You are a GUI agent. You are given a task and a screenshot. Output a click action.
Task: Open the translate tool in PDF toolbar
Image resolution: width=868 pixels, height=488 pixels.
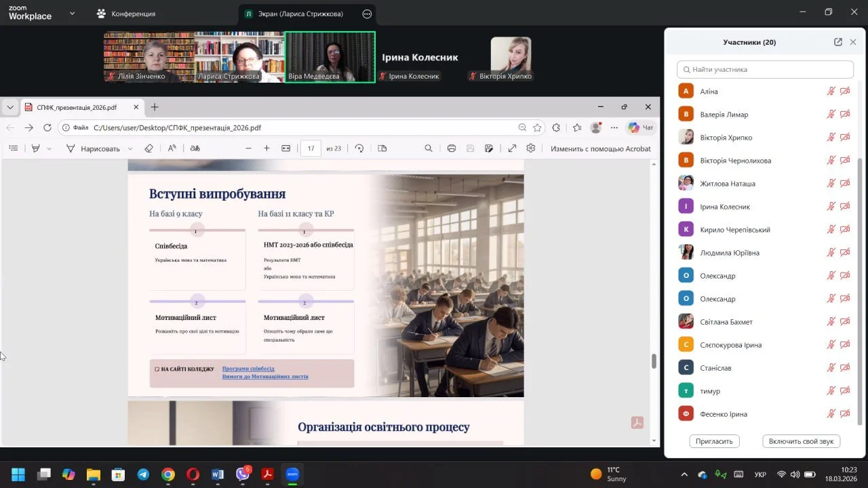point(195,148)
